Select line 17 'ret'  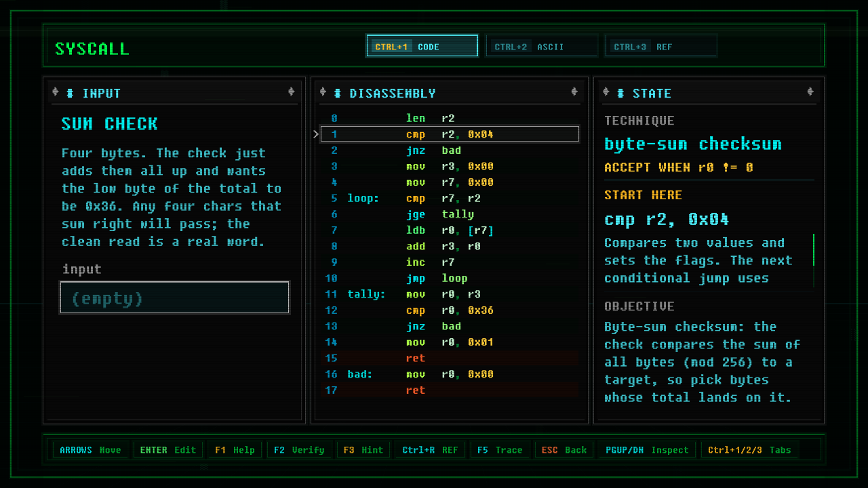tap(450, 390)
